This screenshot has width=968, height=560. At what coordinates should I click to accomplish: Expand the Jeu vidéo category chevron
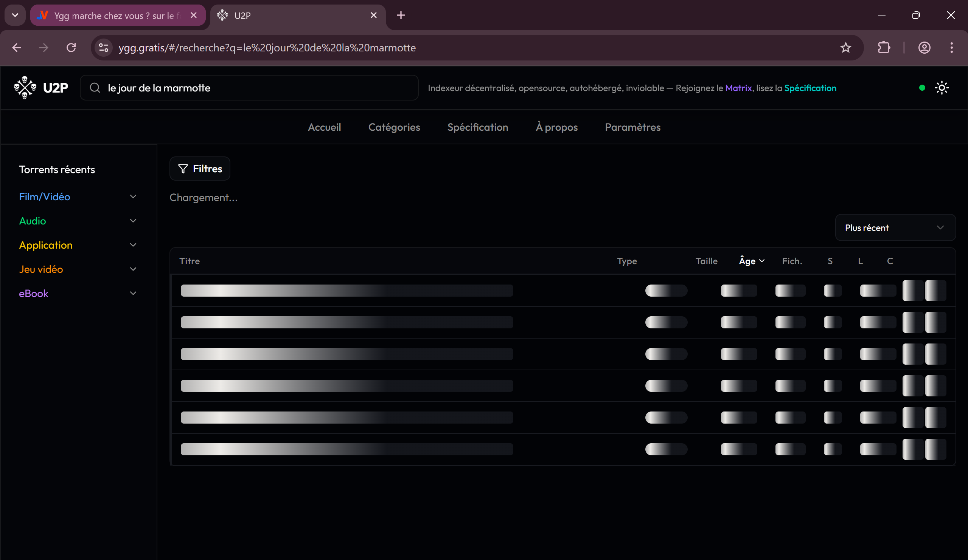coord(133,269)
